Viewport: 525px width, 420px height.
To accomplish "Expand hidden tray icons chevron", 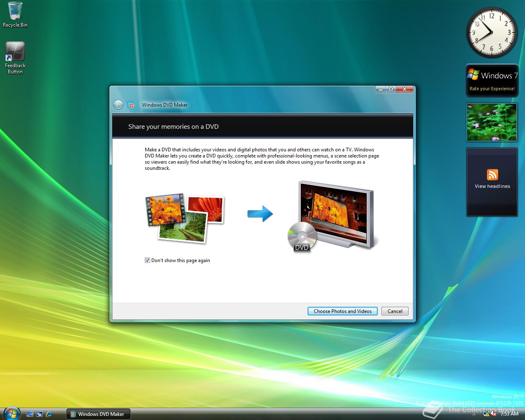I will point(474,414).
